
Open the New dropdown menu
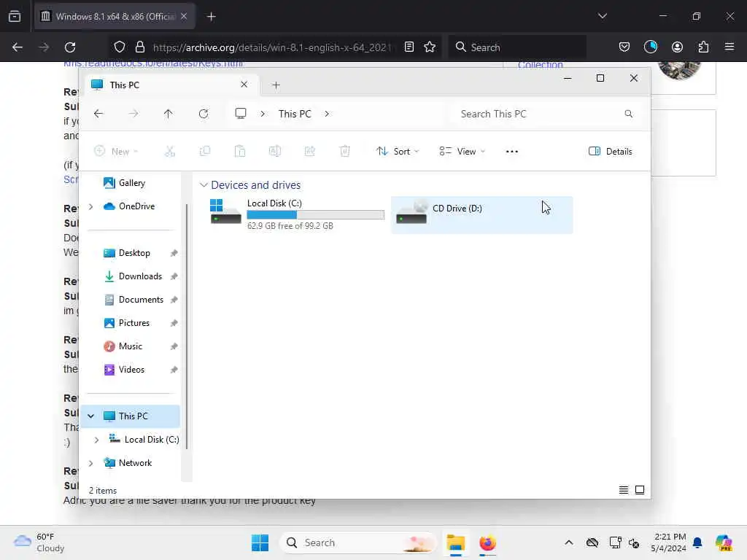tap(116, 152)
